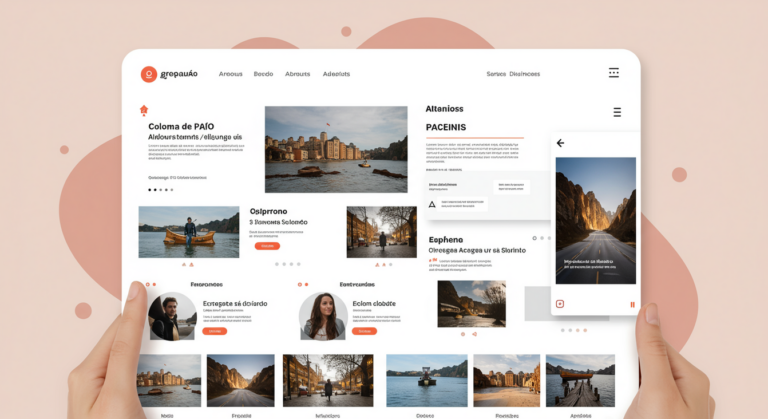
Task: Open the list icon beside the Altanioss heading
Action: click(x=617, y=112)
